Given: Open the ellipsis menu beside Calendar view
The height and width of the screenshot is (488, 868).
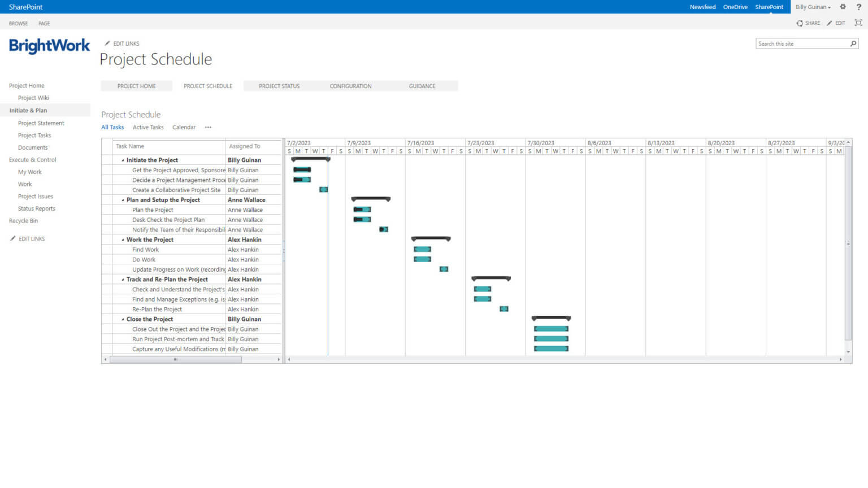Looking at the screenshot, I should click(x=208, y=127).
